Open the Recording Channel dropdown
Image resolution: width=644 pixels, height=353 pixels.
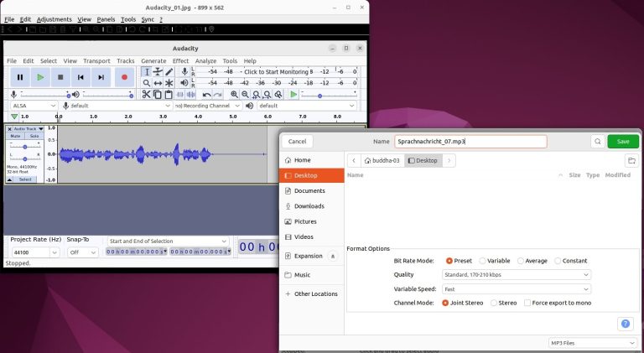208,106
